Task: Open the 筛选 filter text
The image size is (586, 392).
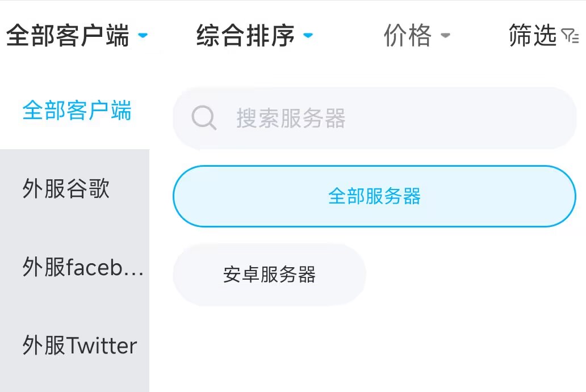Action: (532, 36)
